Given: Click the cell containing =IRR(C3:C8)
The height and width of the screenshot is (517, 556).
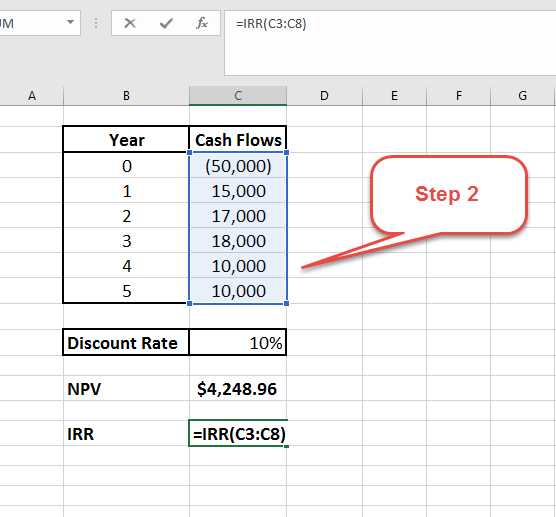Looking at the screenshot, I should pos(238,433).
